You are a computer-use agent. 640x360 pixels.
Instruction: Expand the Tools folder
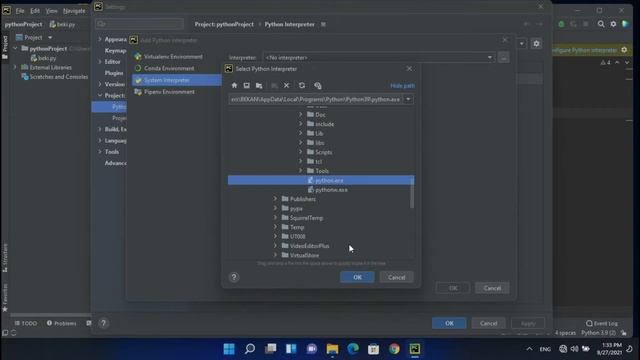pos(301,171)
